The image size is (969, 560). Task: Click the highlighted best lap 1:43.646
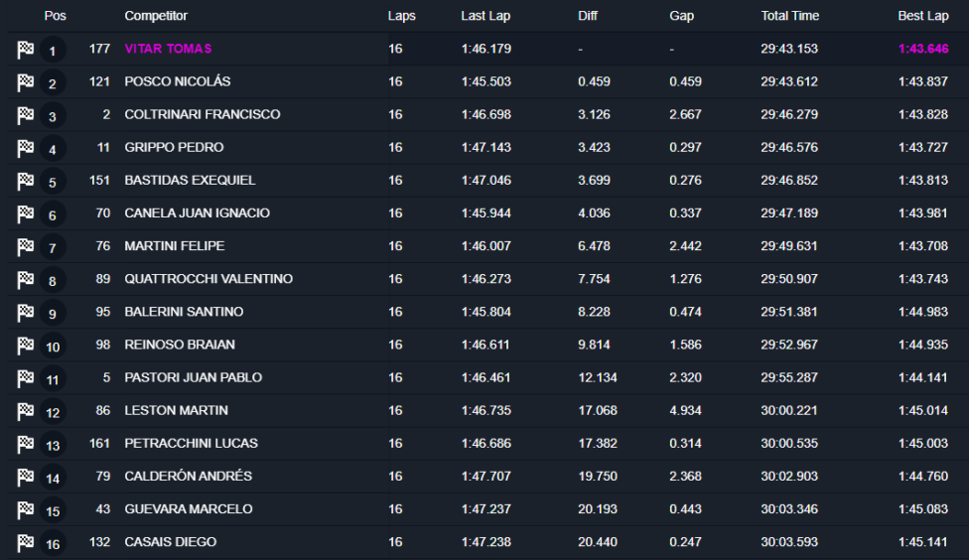[x=922, y=49]
